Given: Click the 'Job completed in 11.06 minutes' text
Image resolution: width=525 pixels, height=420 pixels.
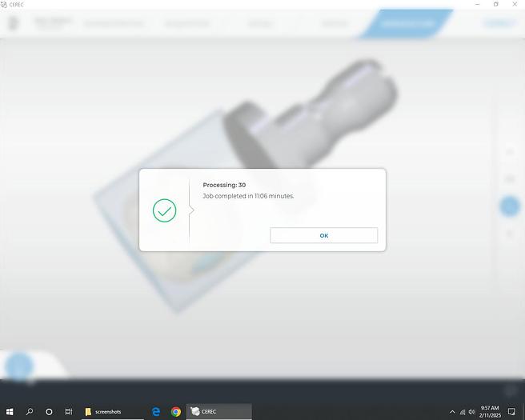Looking at the screenshot, I should [248, 196].
